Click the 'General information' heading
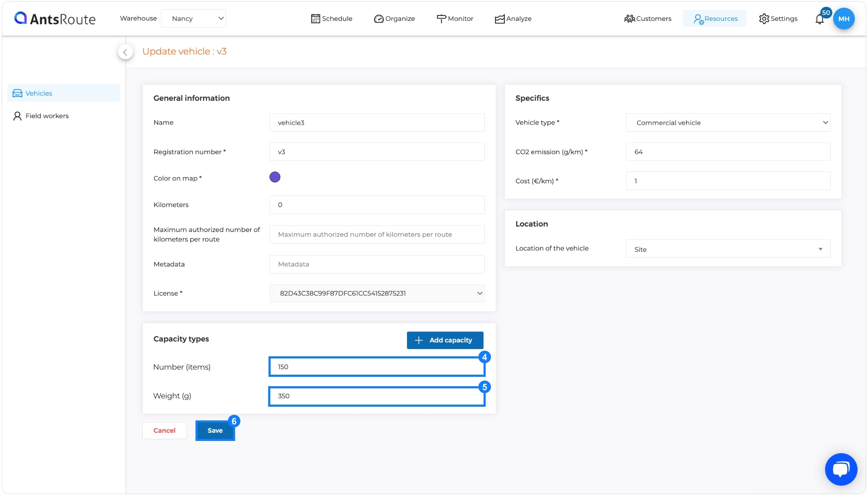This screenshot has height=495, width=868. (x=192, y=98)
